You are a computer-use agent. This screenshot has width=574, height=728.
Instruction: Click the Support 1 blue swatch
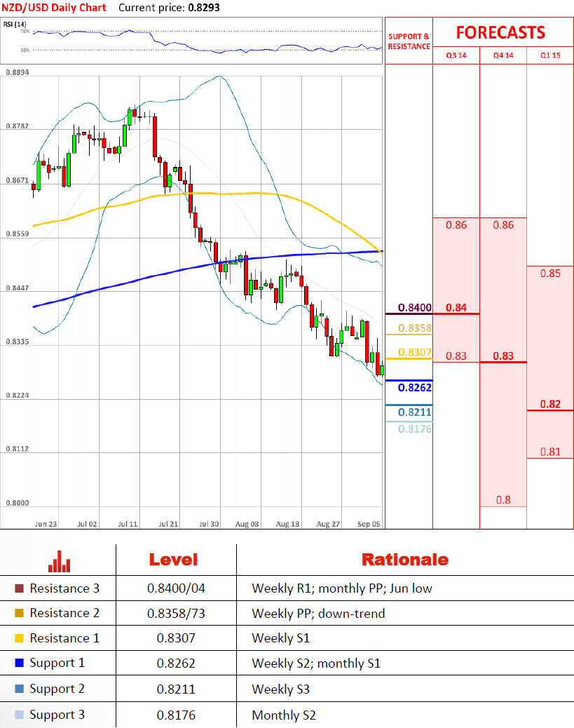pyautogui.click(x=19, y=663)
